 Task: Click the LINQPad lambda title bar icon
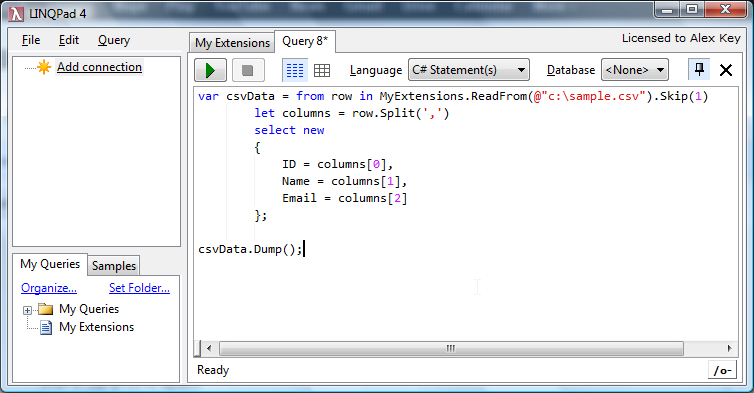16,14
